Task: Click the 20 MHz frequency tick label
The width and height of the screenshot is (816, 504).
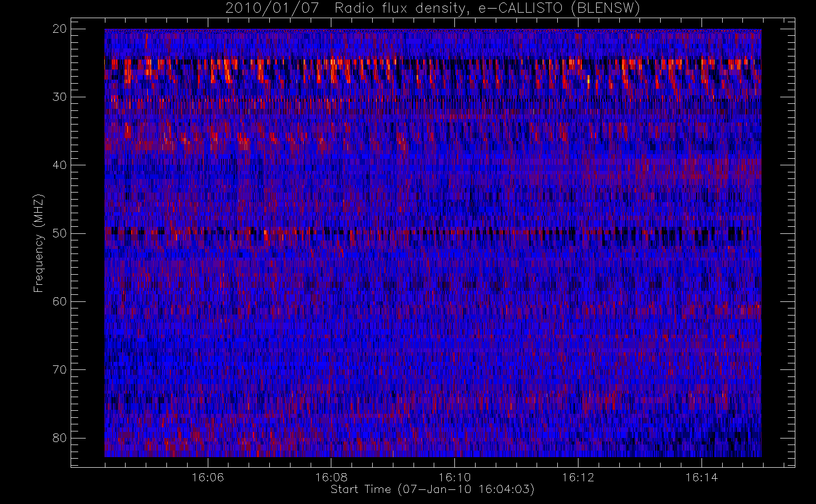Action: point(60,29)
